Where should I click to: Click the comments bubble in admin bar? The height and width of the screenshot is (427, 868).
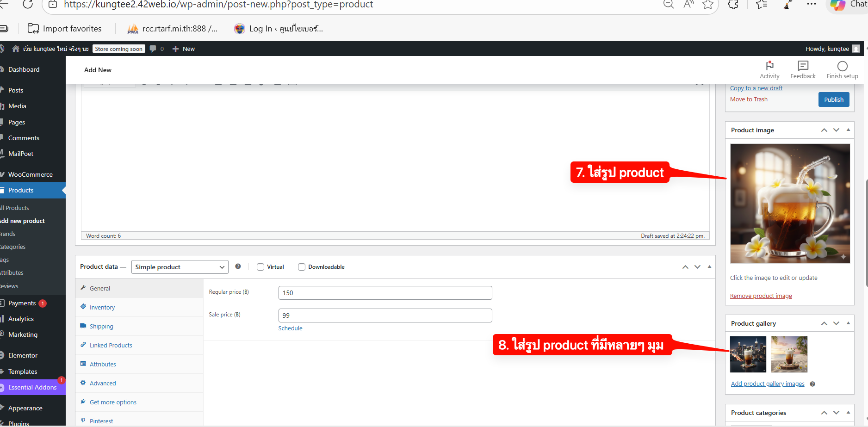click(153, 49)
